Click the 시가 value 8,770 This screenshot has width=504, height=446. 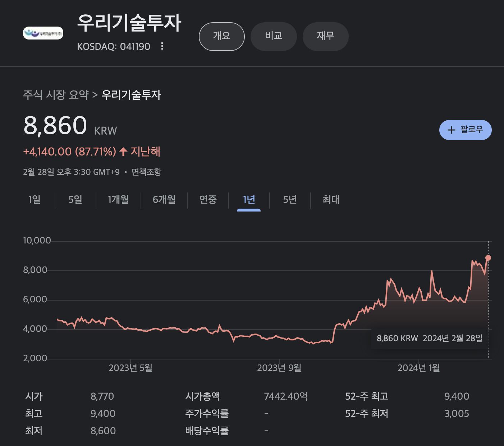[102, 396]
